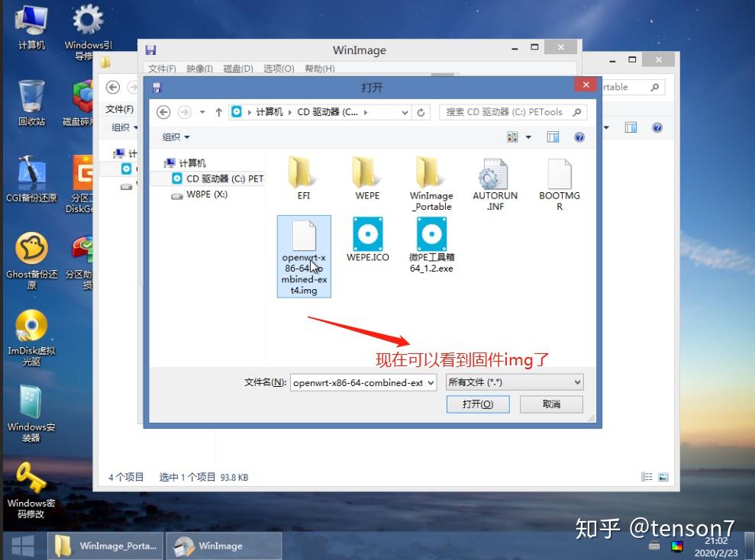Image resolution: width=755 pixels, height=560 pixels.
Task: Select the EFI folder
Action: click(303, 178)
